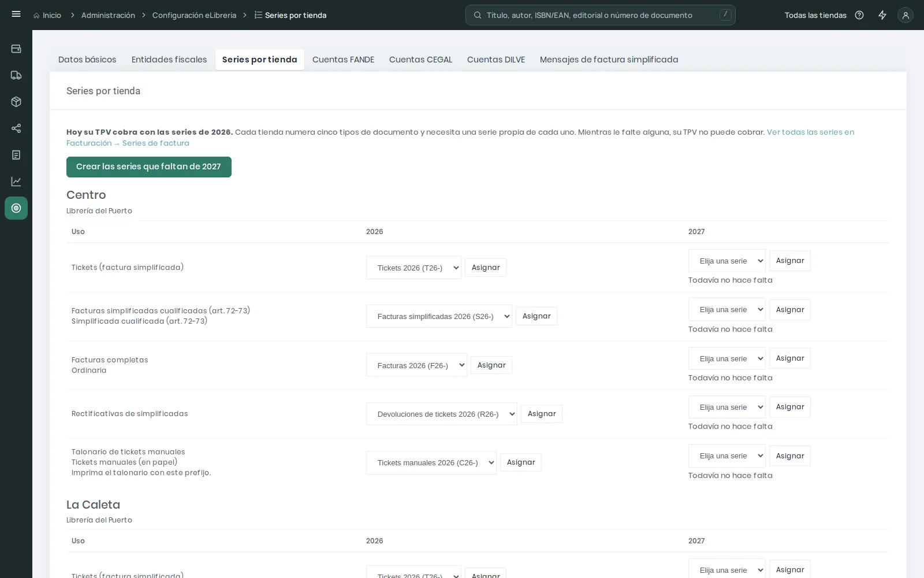Open the active administration sidebar icon

pos(16,208)
